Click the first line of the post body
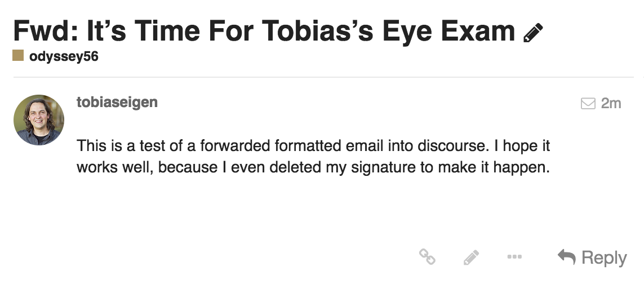The height and width of the screenshot is (284, 644). tap(313, 146)
